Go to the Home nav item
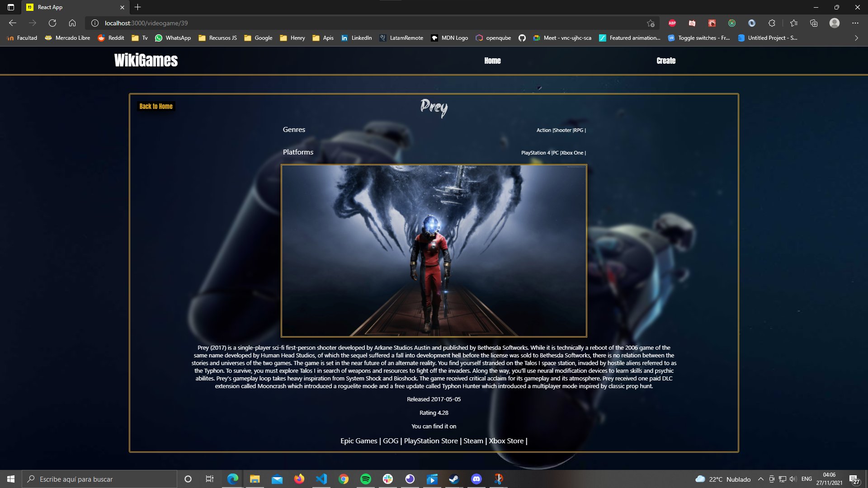The image size is (868, 488). point(492,61)
